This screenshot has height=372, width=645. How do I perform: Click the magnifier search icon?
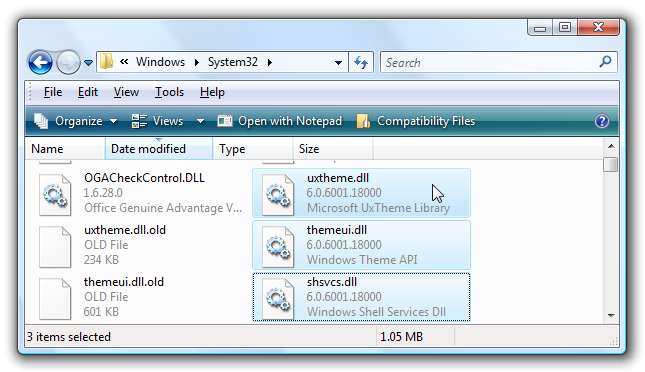point(606,62)
